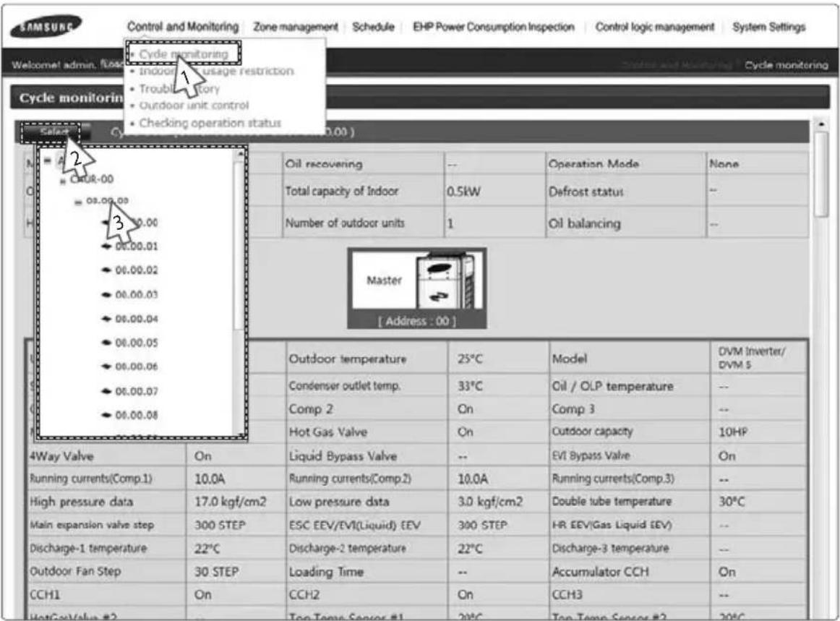The image size is (840, 621).
Task: Click the Number of outdoor units cell
Action: [363, 223]
